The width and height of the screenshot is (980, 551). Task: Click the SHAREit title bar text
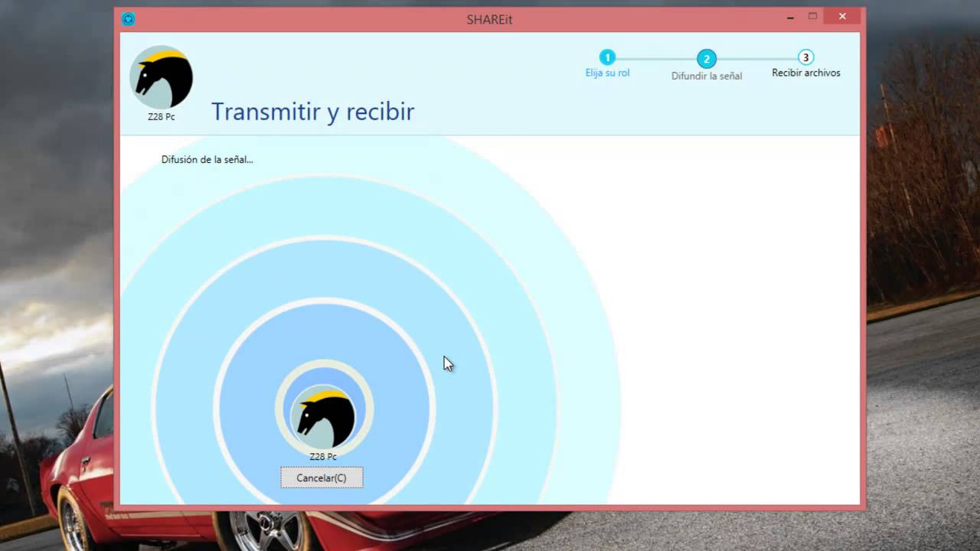click(489, 20)
